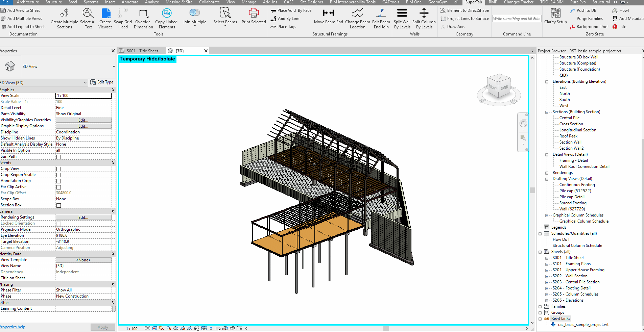Click the Change Beam Location icon

[x=357, y=13]
